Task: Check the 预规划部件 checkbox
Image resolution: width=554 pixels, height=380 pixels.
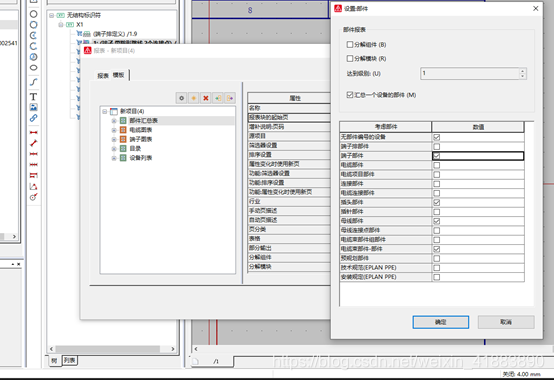Action: pos(437,259)
